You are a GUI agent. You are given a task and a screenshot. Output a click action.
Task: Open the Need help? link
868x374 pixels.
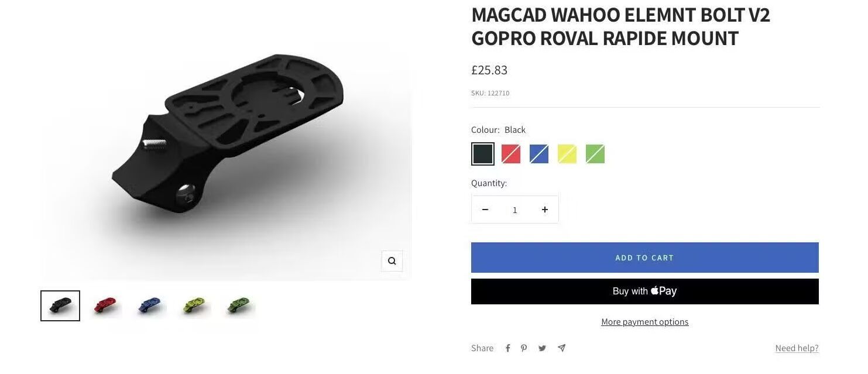[797, 348]
